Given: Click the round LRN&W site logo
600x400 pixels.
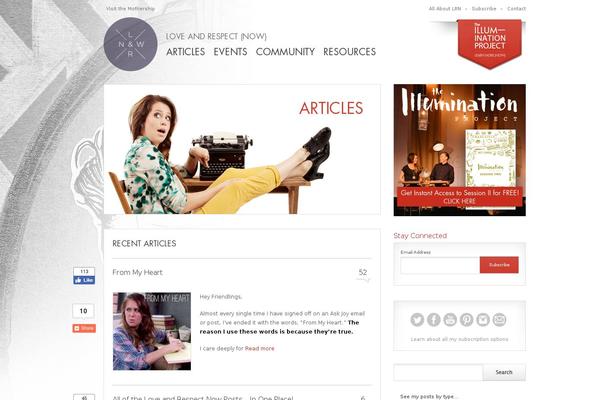Looking at the screenshot, I should [130, 44].
